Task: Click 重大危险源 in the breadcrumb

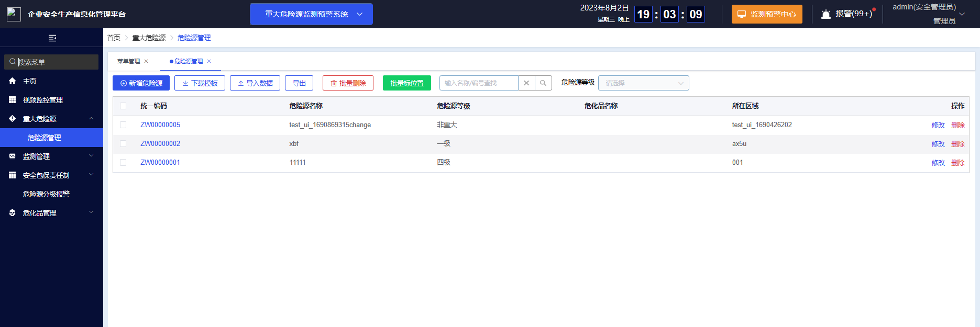Action: [149, 38]
